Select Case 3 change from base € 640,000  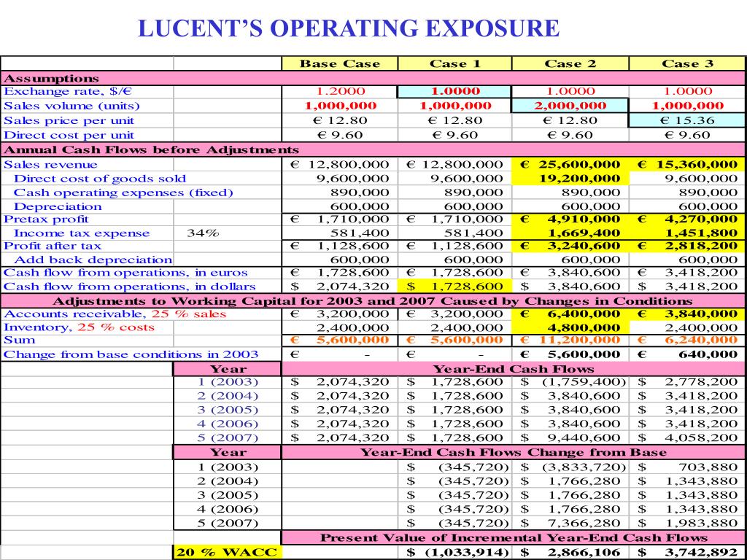[x=687, y=354]
